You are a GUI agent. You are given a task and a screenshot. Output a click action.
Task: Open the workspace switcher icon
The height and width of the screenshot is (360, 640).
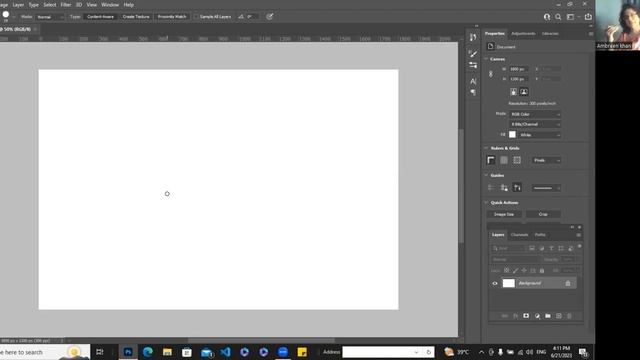[571, 17]
